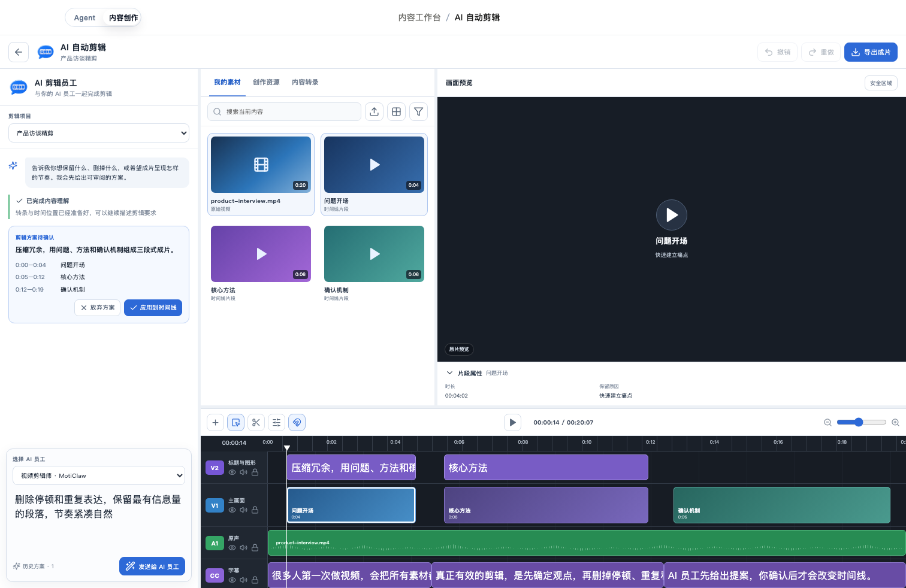Zoom in the timeline
This screenshot has width=906, height=588.
coord(895,422)
